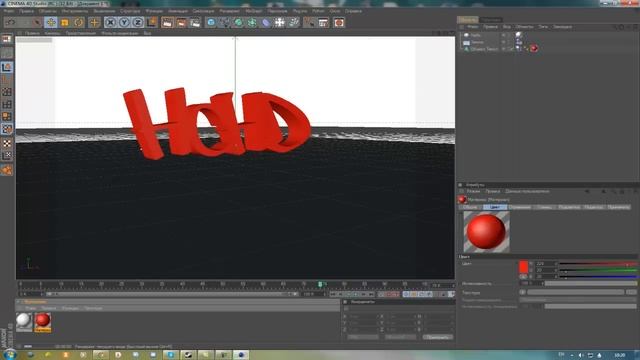Open the texture arrow dropdown button
The height and width of the screenshot is (360, 640).
522,292
